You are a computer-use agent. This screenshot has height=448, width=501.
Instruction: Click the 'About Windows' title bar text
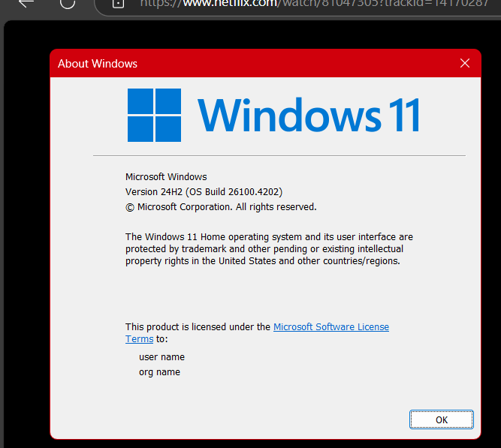(x=98, y=64)
